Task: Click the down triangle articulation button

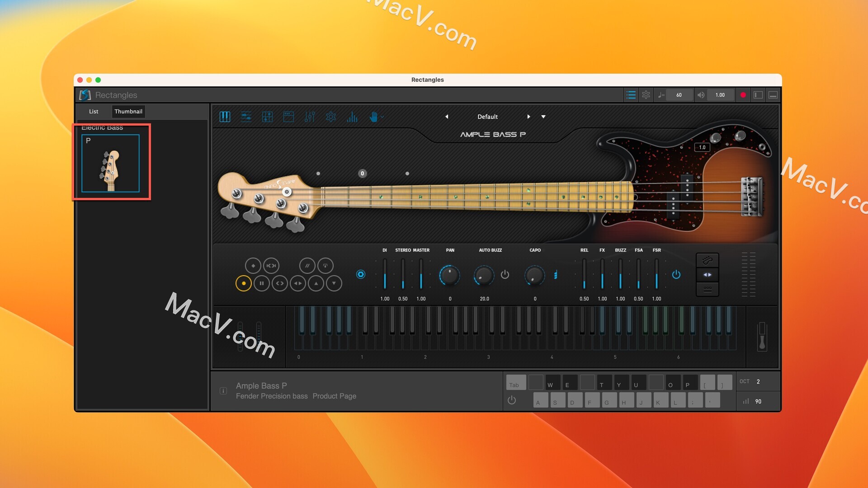Action: tap(334, 283)
